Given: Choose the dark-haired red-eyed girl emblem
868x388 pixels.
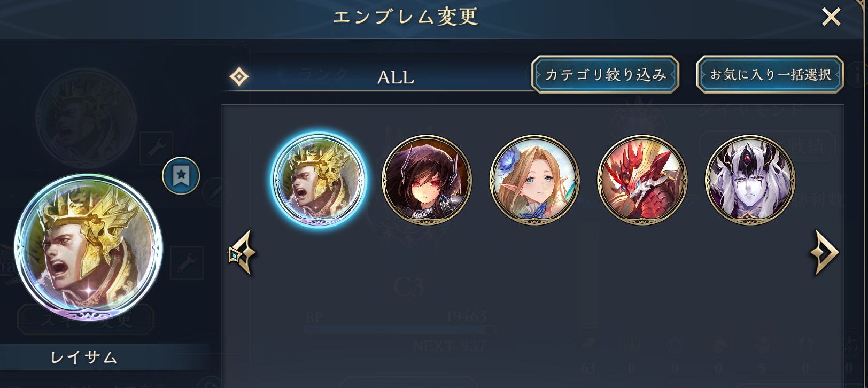Looking at the screenshot, I should (427, 180).
